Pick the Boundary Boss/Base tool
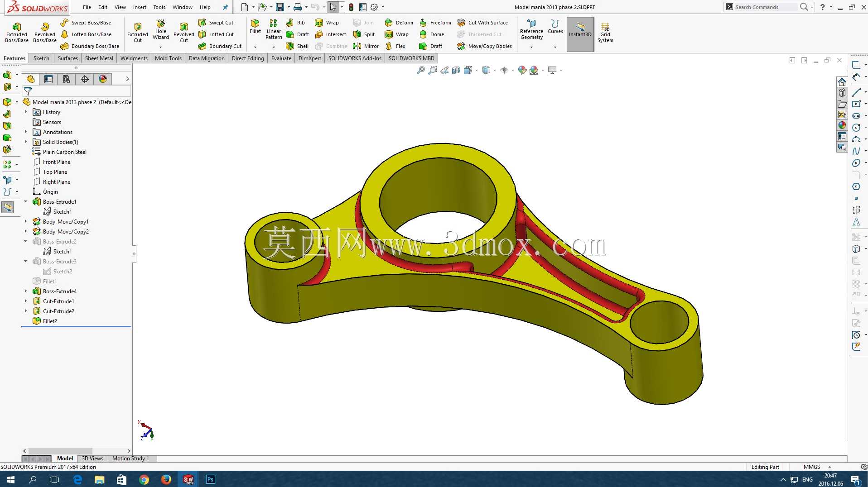 (90, 46)
